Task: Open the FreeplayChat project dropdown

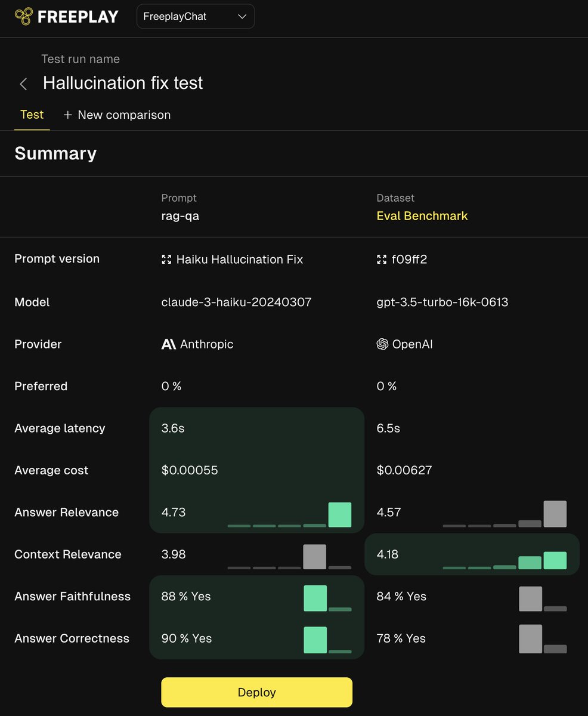Action: coord(196,17)
